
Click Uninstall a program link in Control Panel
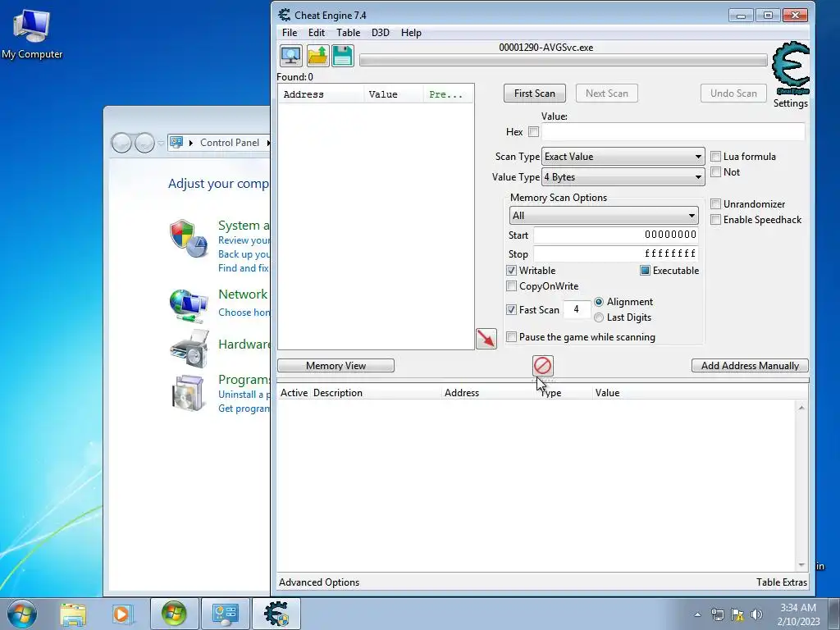pyautogui.click(x=244, y=395)
